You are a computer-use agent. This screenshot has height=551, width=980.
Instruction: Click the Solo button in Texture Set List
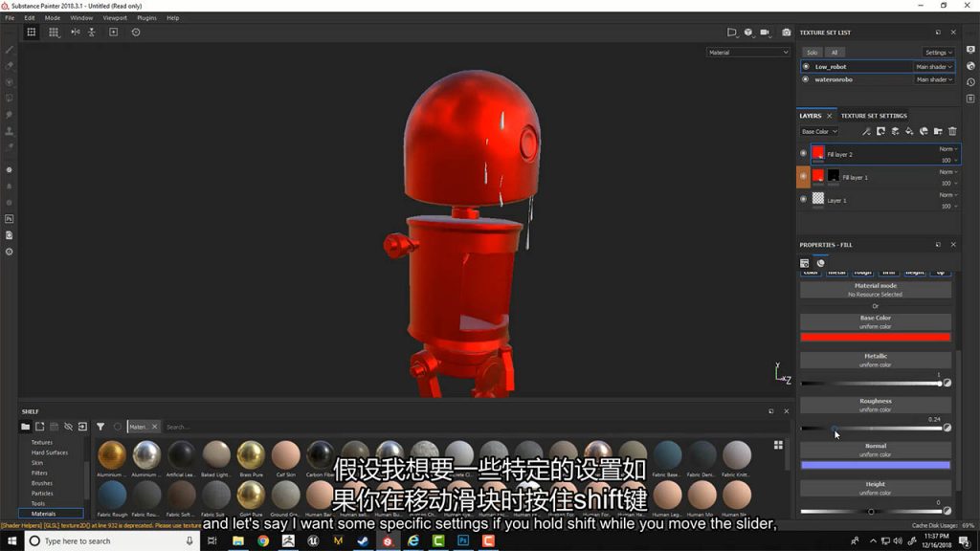tap(812, 53)
